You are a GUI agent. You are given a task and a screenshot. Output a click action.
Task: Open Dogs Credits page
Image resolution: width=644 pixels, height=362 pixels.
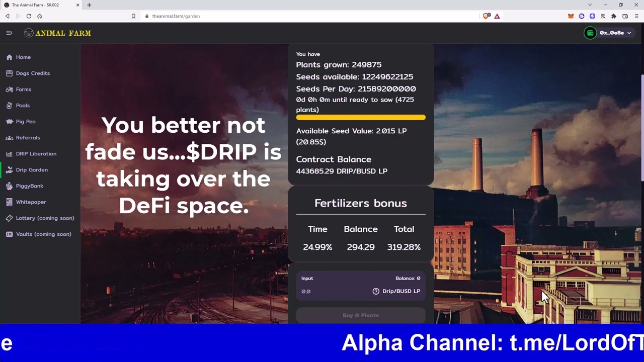coord(33,73)
